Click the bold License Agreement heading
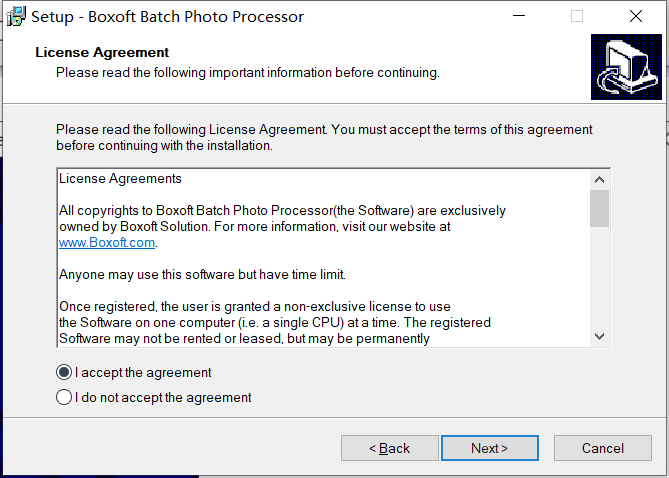 click(102, 52)
